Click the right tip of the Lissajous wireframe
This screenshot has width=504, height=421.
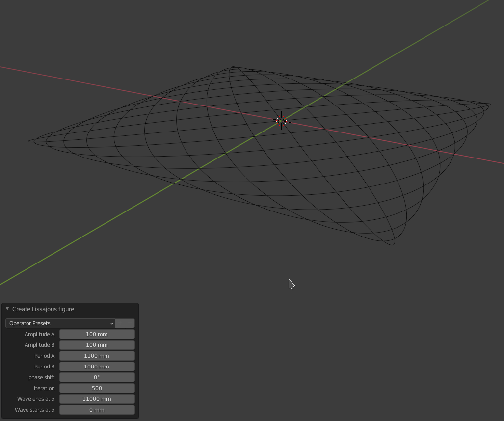(489, 105)
